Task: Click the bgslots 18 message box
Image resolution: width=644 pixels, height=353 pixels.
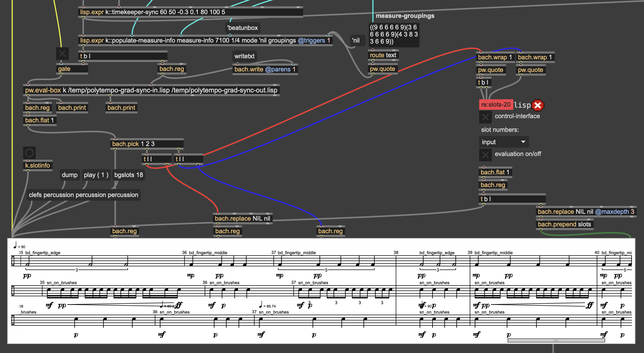Action: [x=129, y=175]
